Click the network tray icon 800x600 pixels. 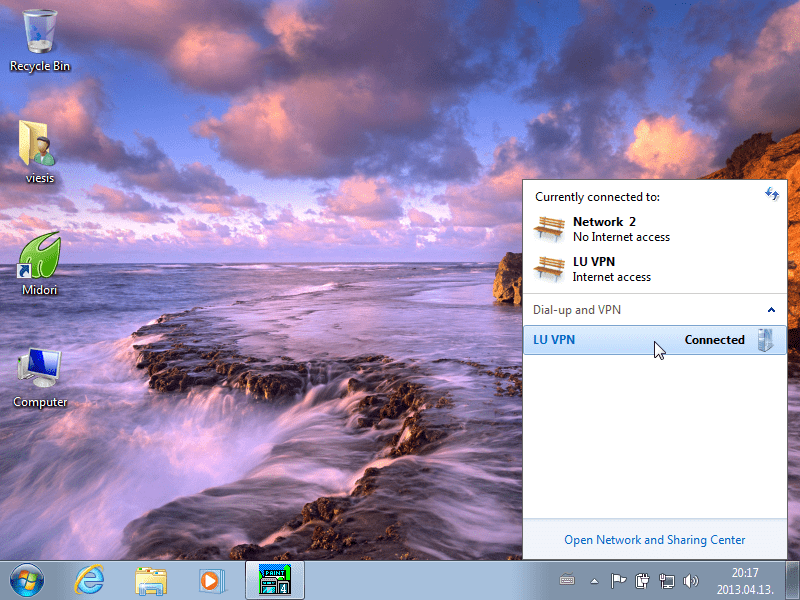click(x=666, y=581)
